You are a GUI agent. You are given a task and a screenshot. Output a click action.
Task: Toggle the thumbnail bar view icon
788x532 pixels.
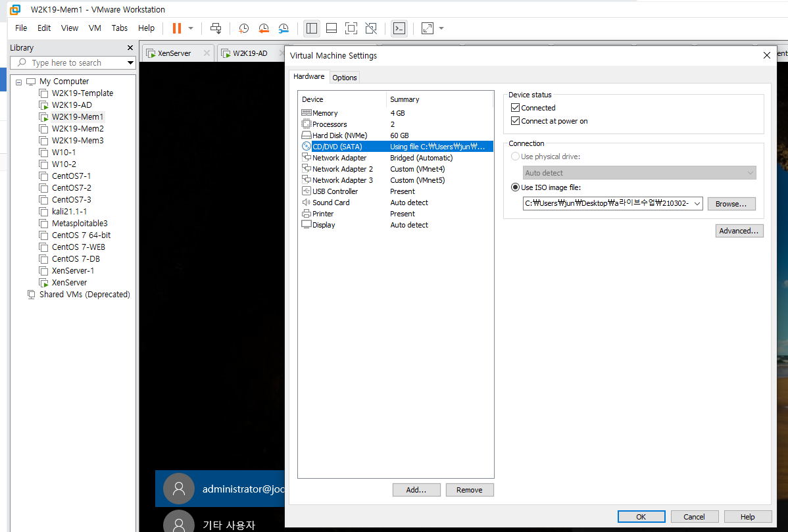pyautogui.click(x=331, y=28)
